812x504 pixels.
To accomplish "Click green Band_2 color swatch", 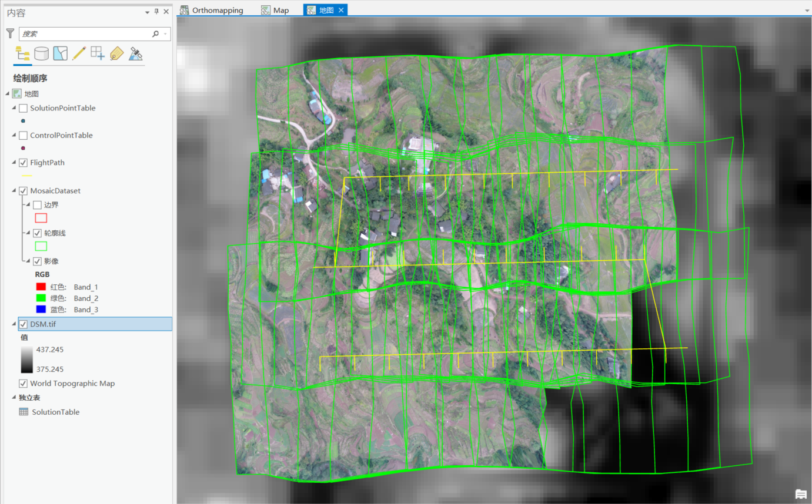I will 41,298.
